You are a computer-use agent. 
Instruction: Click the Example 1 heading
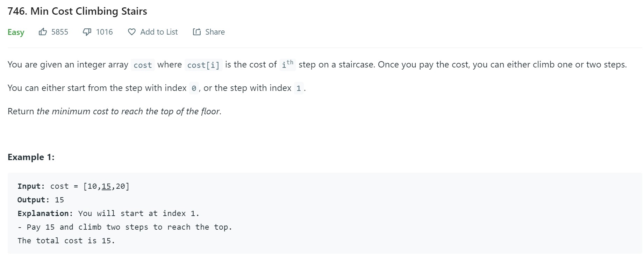click(x=31, y=157)
